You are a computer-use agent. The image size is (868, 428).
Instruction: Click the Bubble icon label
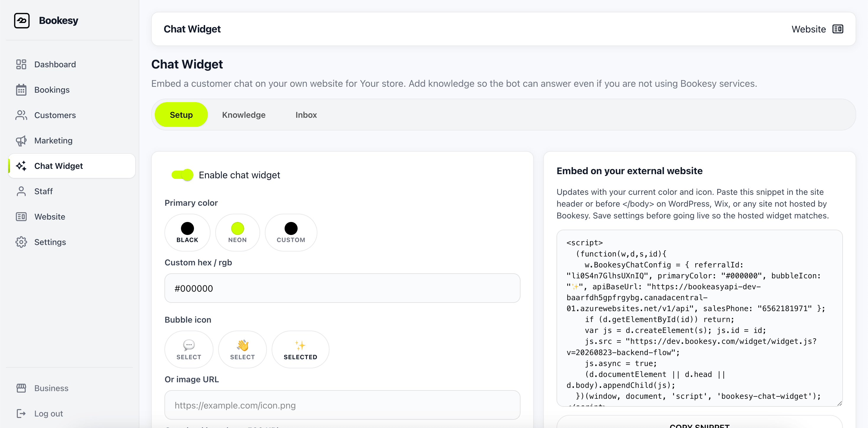(x=188, y=320)
